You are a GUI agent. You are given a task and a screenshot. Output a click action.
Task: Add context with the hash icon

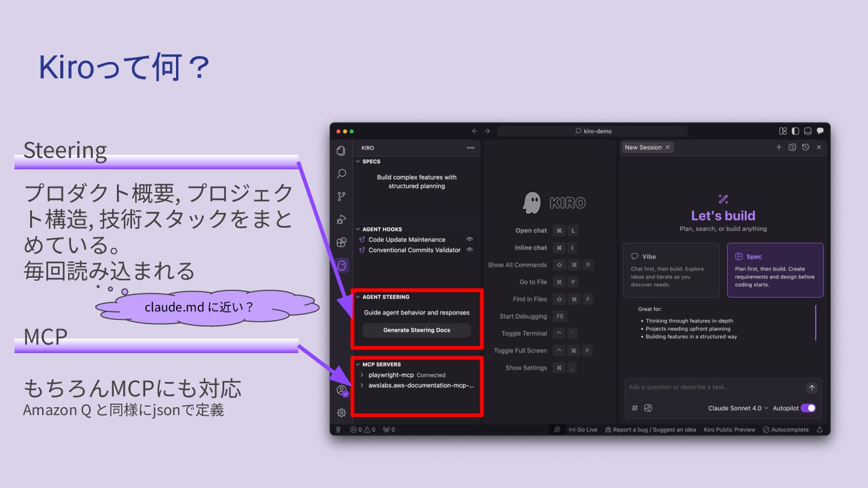[x=635, y=408]
